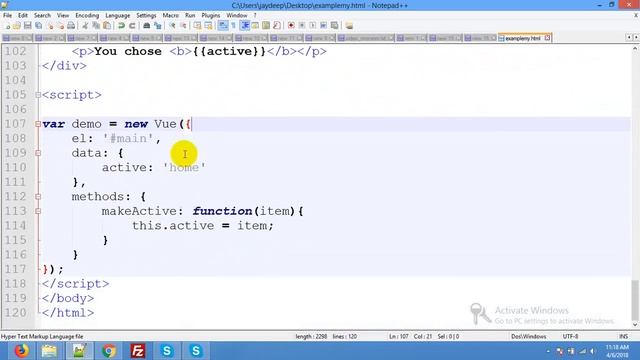Image resolution: width=640 pixels, height=360 pixels.
Task: Close all documents via toolbar icon
Action: (60, 26)
